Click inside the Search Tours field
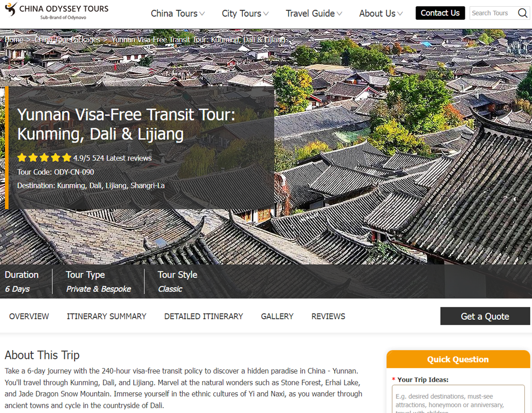Image resolution: width=532 pixels, height=413 pixels. [493, 13]
